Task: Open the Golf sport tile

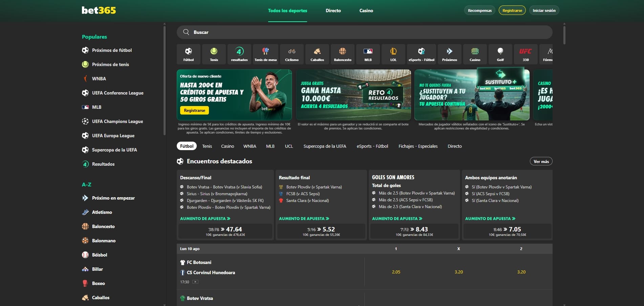Action: click(500, 54)
